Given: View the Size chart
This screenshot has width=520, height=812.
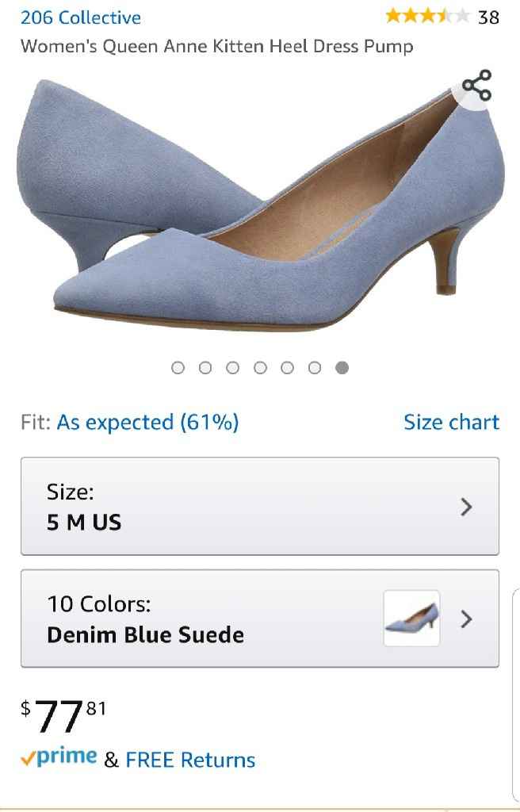Looking at the screenshot, I should pos(452,422).
